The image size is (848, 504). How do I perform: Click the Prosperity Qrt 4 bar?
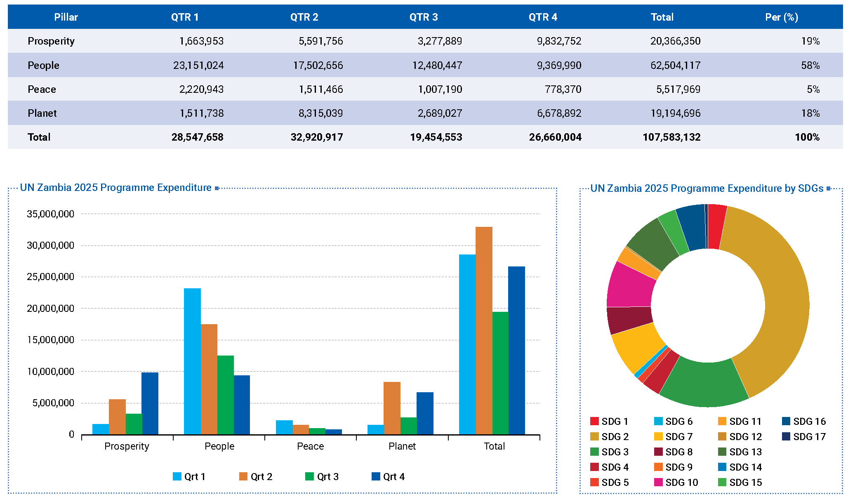click(x=150, y=403)
